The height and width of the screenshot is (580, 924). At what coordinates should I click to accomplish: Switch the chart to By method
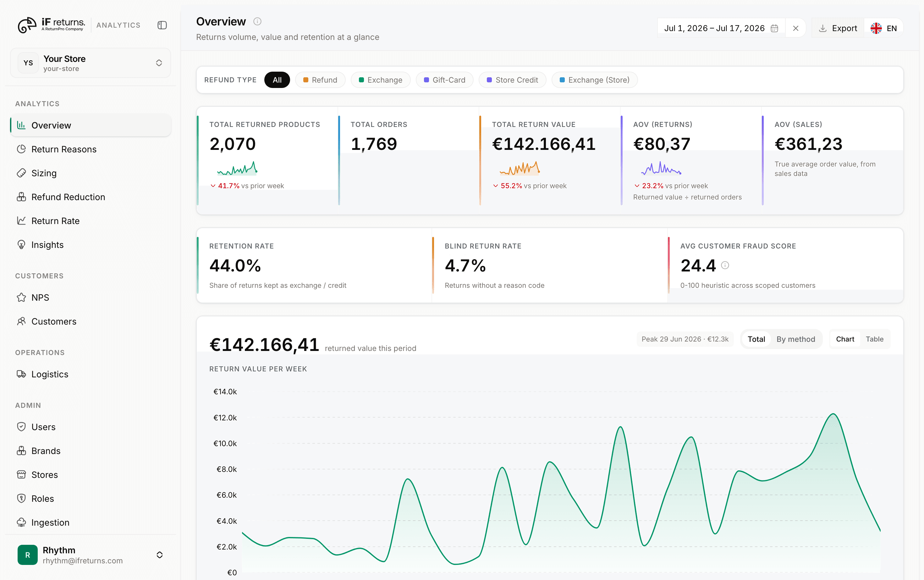(x=795, y=339)
